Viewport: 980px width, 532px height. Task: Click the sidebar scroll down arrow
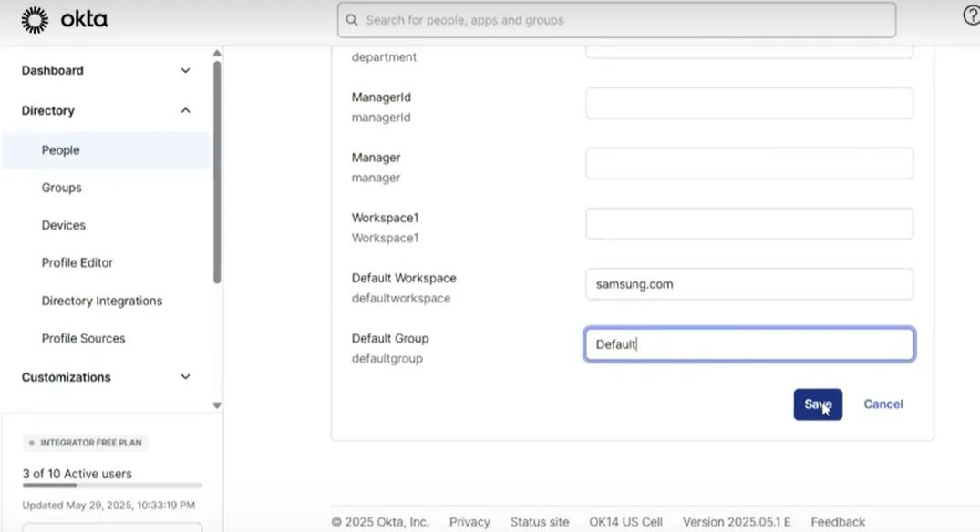pos(217,405)
